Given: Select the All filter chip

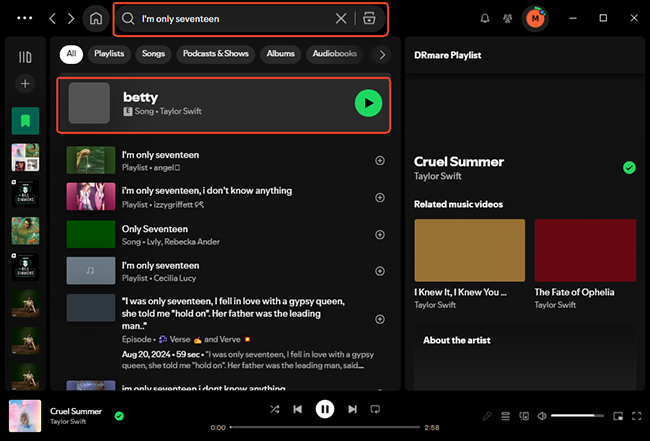Looking at the screenshot, I should coord(71,54).
